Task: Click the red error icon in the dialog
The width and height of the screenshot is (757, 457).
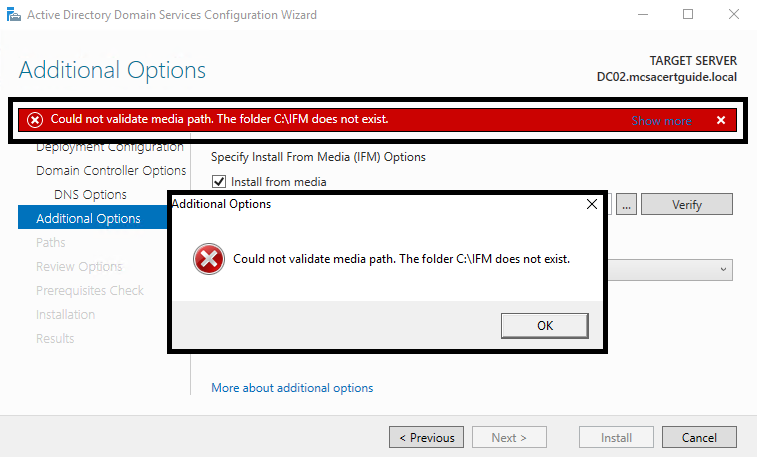Action: pos(209,259)
